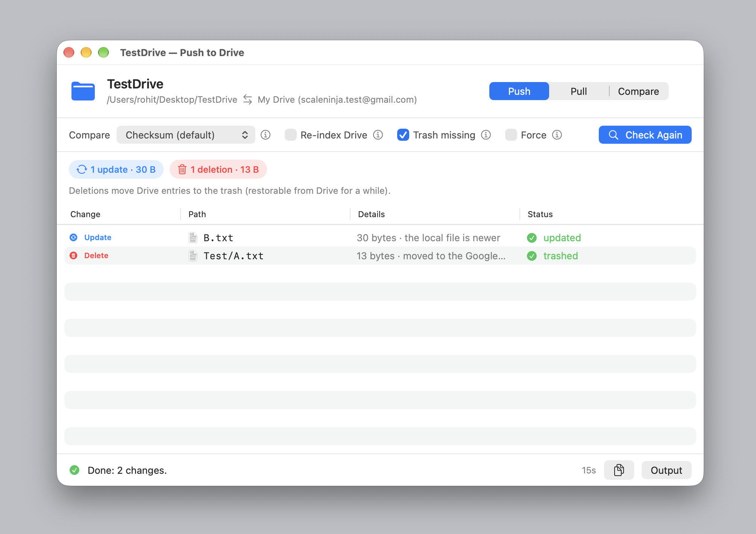This screenshot has width=756, height=534.
Task: Open the Output button
Action: pyautogui.click(x=666, y=470)
